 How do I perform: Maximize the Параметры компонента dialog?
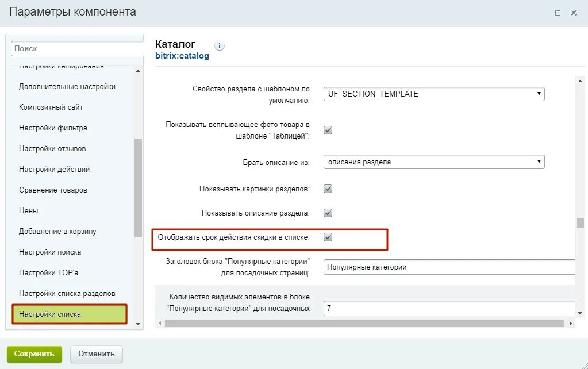558,13
